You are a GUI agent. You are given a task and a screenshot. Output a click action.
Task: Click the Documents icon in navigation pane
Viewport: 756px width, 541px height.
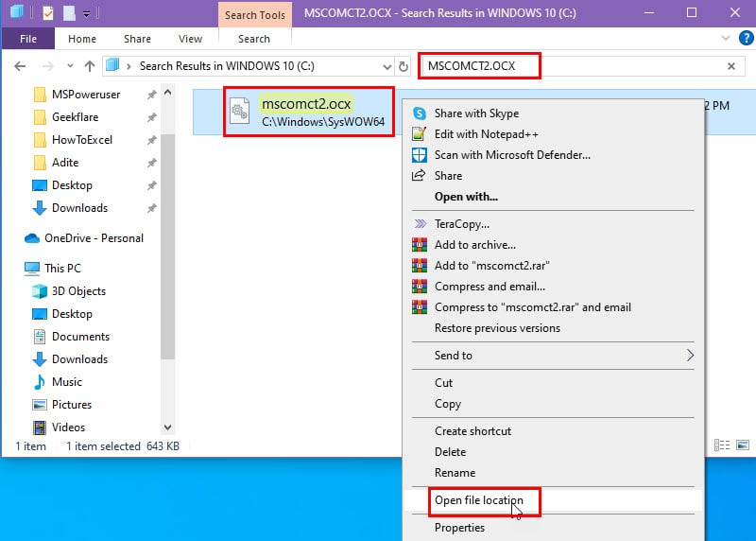pos(40,337)
